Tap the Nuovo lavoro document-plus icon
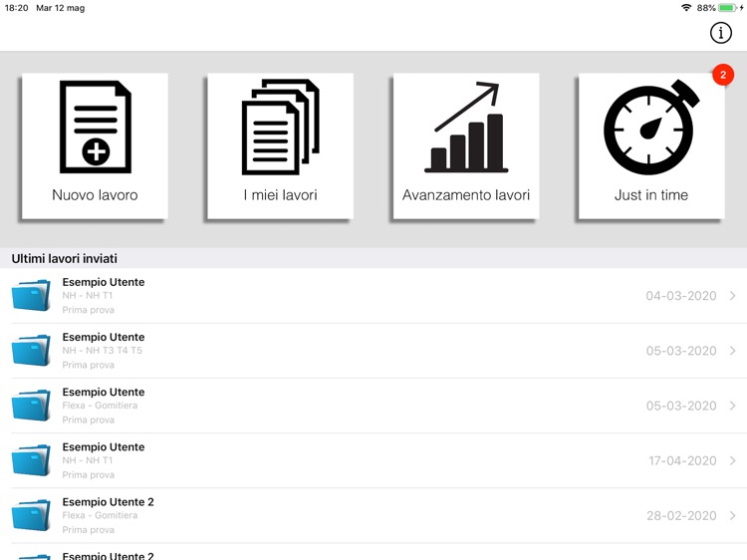 pyautogui.click(x=96, y=127)
